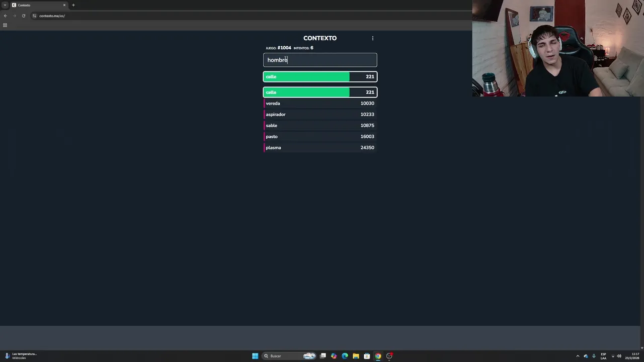This screenshot has height=362, width=644.
Task: Open the taskbar app with red notification badge
Action: pos(389,356)
